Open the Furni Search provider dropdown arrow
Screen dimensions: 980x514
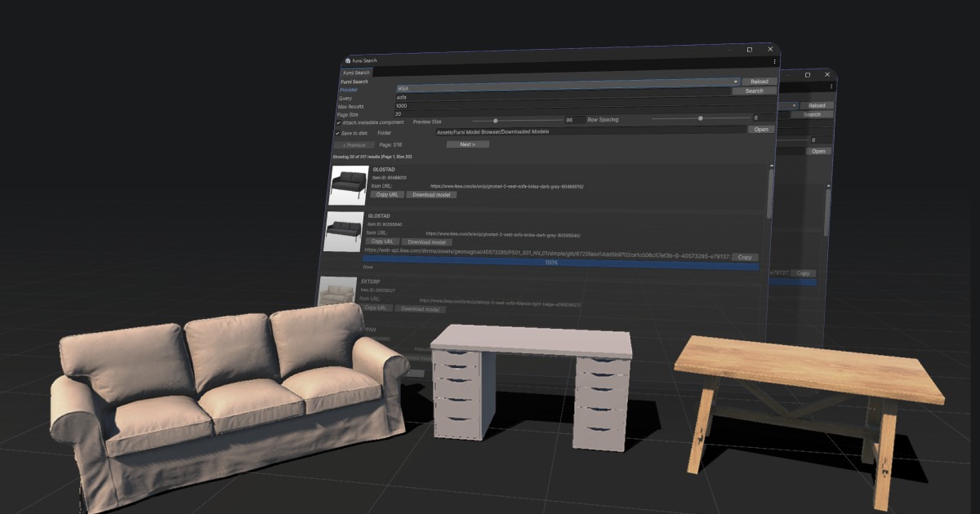[x=736, y=82]
